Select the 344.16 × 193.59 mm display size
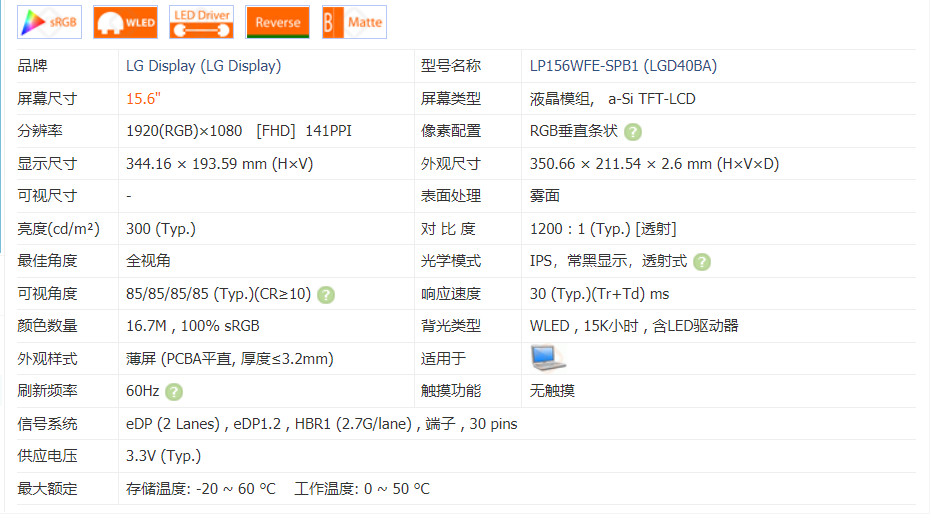 point(220,164)
